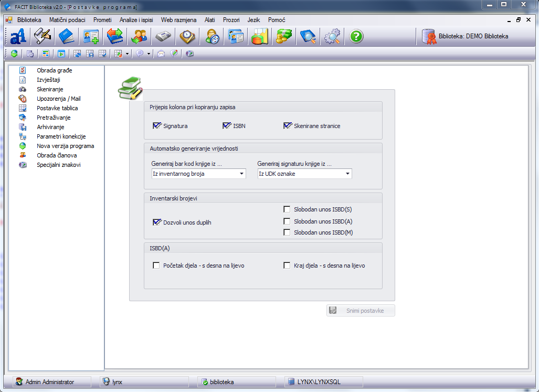The width and height of the screenshot is (539, 392).
Task: Click the envelope icon in small toolbar
Action: point(161,54)
